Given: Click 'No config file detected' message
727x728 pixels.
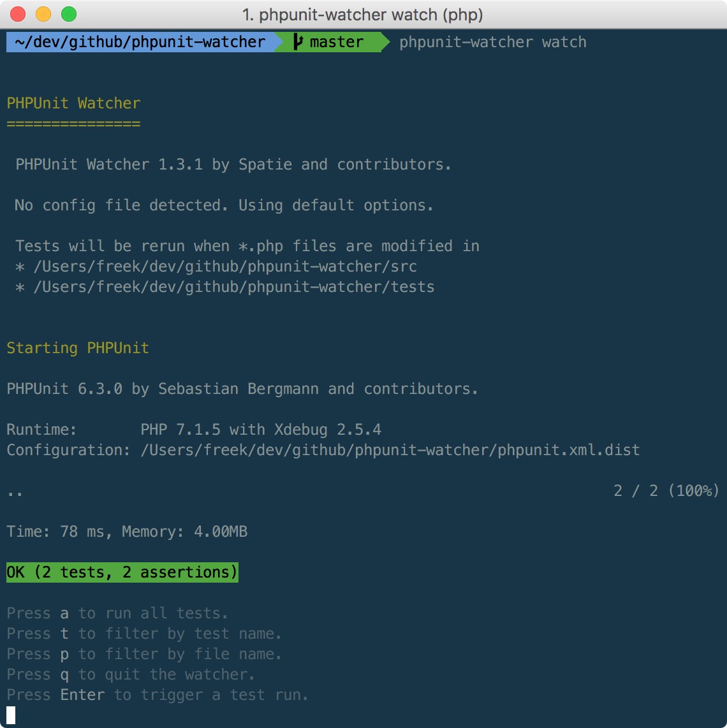Looking at the screenshot, I should (x=224, y=205).
